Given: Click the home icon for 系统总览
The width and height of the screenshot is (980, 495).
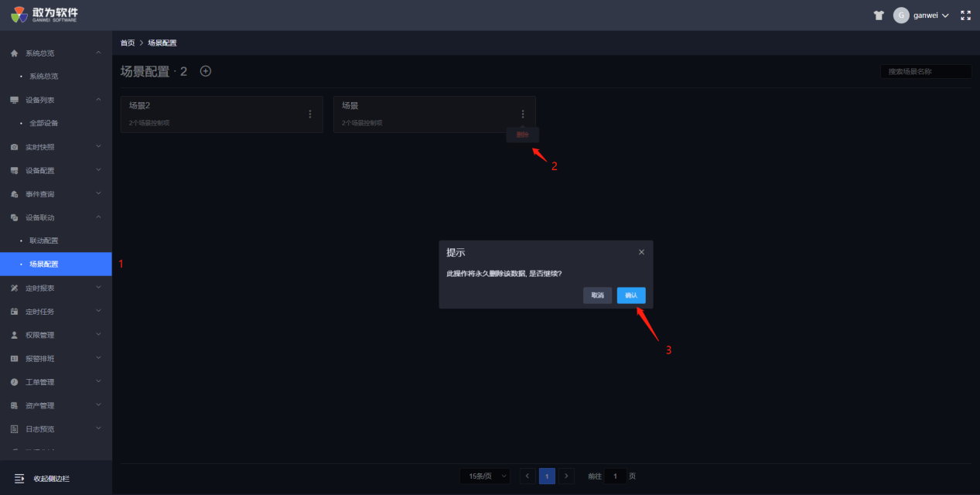Looking at the screenshot, I should [14, 53].
